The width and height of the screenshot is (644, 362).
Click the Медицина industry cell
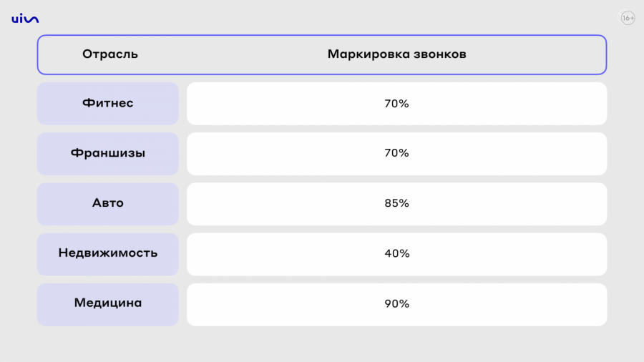point(108,304)
